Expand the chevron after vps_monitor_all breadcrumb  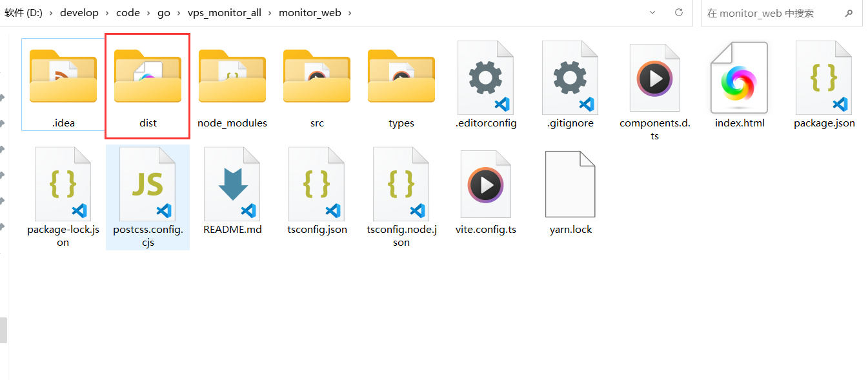coord(270,13)
